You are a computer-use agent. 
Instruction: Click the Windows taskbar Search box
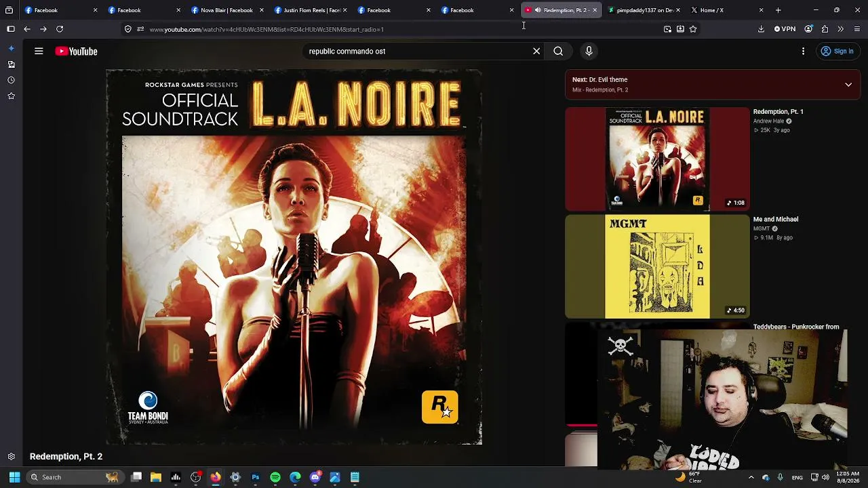(74, 477)
